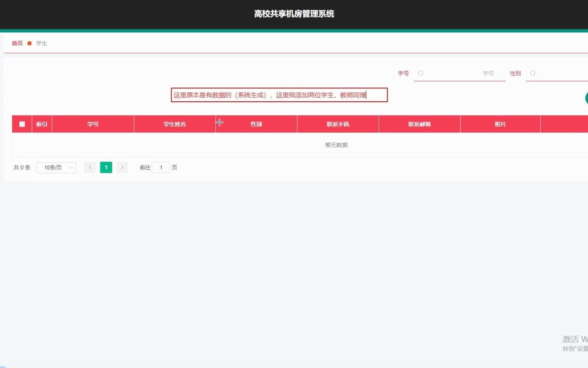Image resolution: width=588 pixels, height=368 pixels.
Task: Select the page 1 pagination button
Action: tap(106, 167)
